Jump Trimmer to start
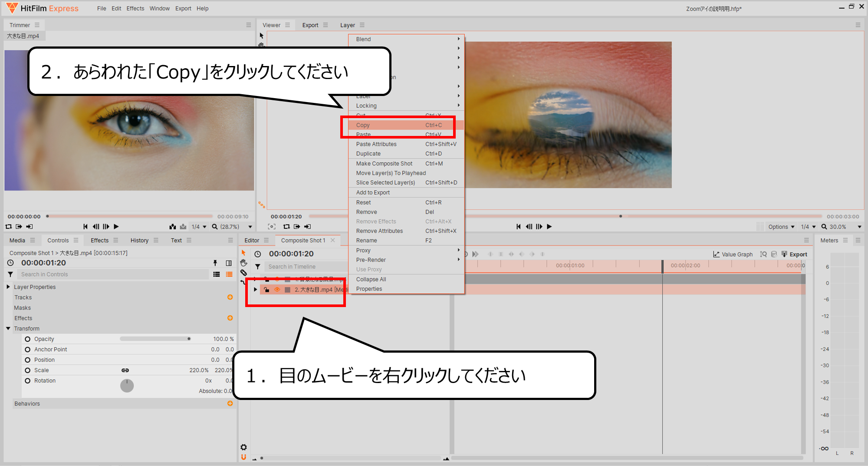The width and height of the screenshot is (868, 466). coord(85,227)
